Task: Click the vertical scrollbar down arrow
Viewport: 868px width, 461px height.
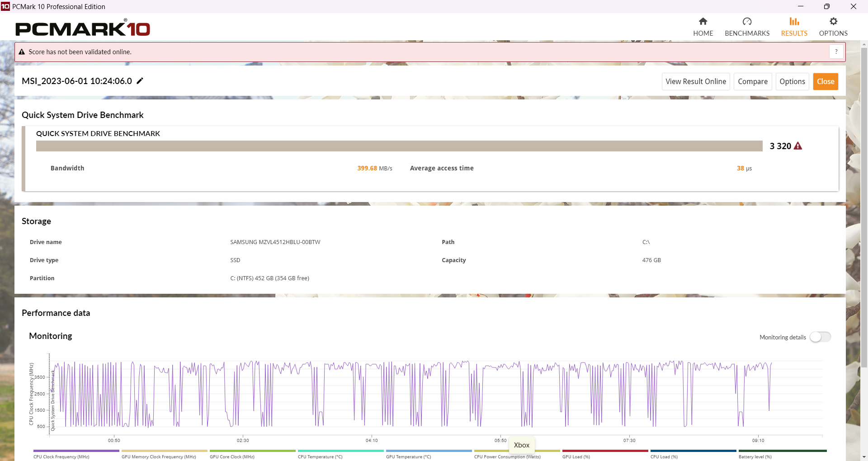Action: click(864, 457)
